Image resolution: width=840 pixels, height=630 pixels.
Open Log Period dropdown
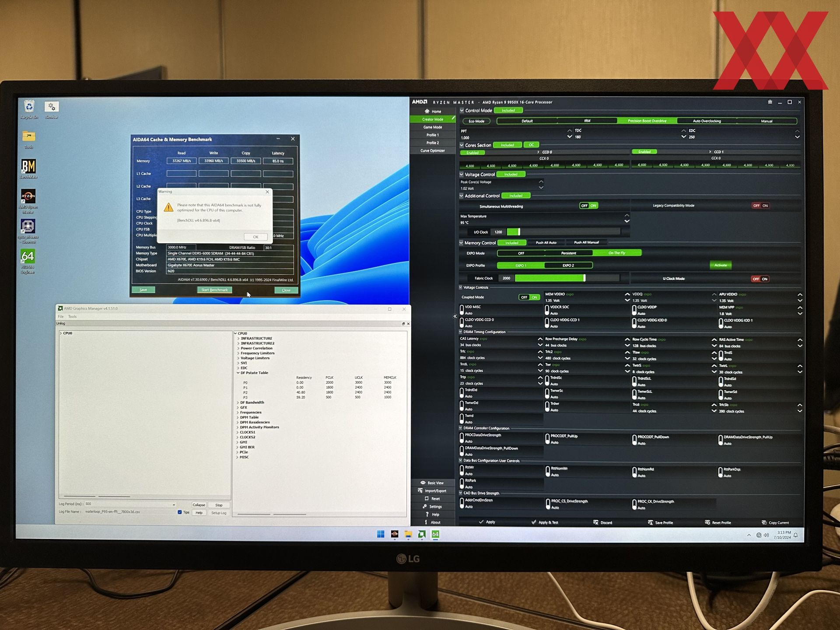coord(174,504)
